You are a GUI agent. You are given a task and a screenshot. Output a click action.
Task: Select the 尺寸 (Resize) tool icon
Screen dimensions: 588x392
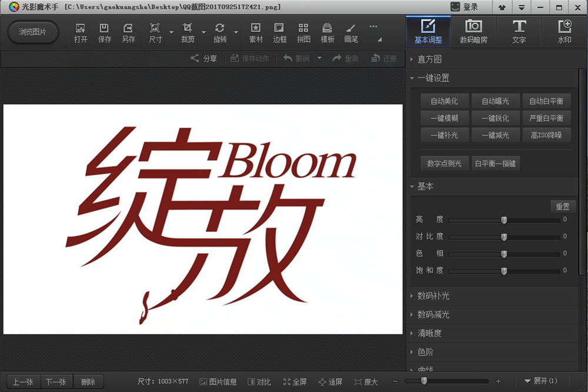coord(155,33)
